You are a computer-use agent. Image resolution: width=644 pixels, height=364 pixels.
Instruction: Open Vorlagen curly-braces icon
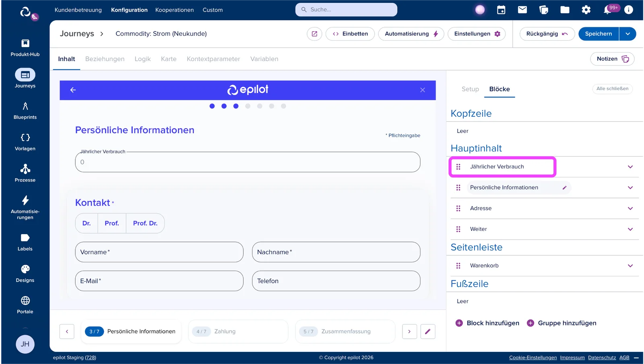point(25,138)
